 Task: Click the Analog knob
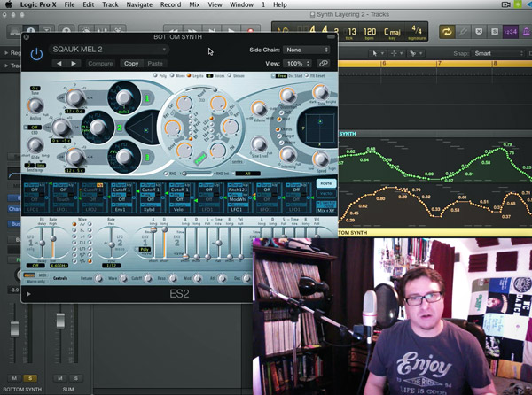click(35, 105)
